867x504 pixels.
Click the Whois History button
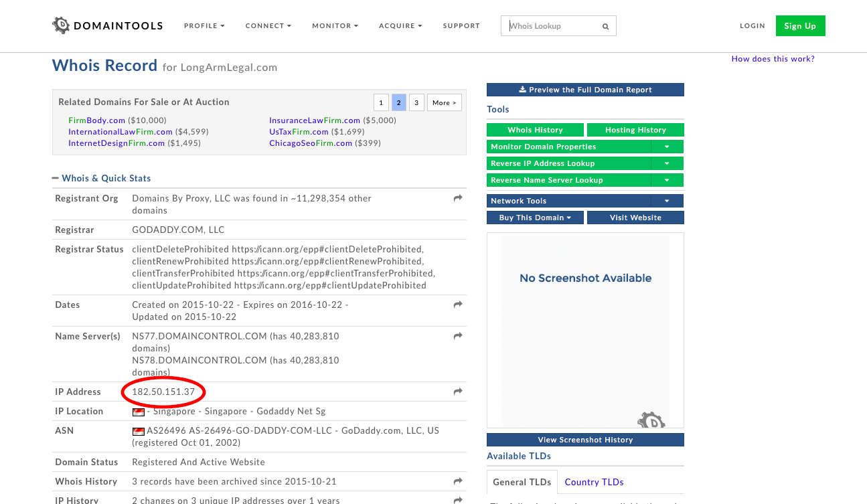click(536, 130)
